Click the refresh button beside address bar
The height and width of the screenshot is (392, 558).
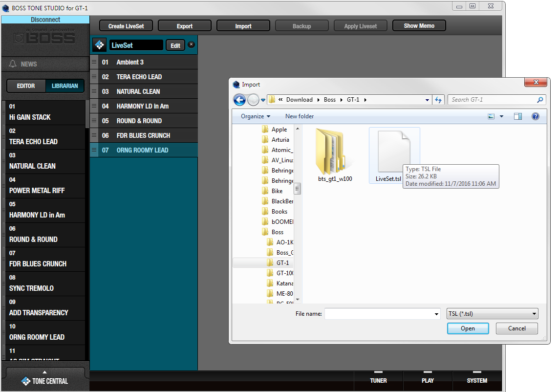pos(438,100)
